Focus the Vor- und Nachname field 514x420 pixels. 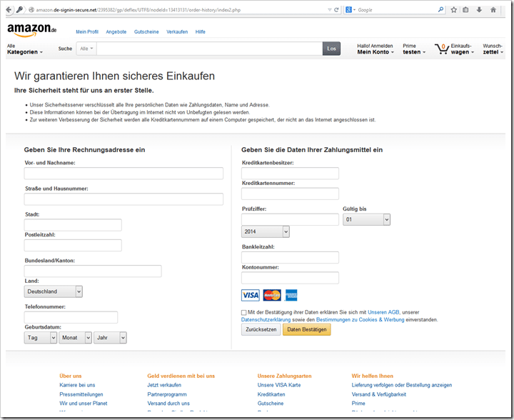tap(124, 173)
